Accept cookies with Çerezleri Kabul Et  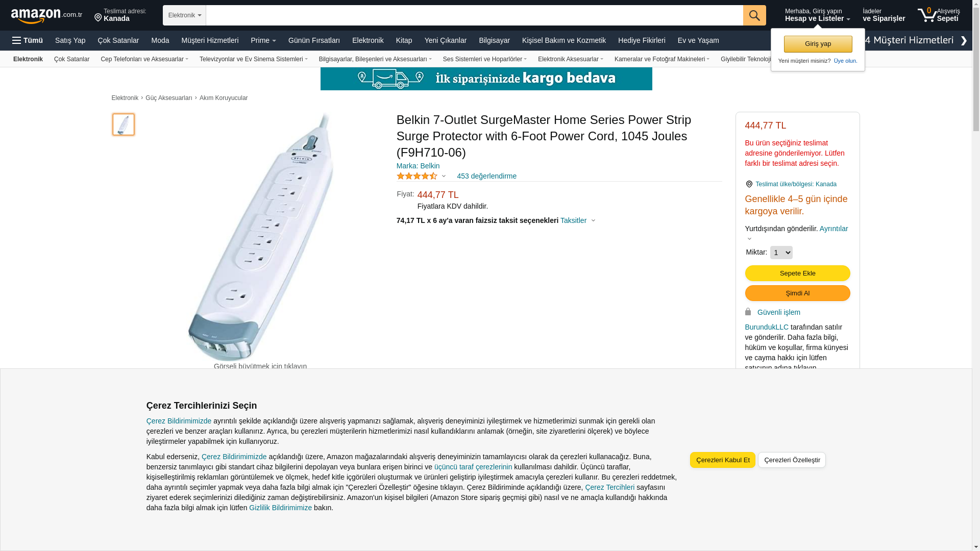click(722, 460)
